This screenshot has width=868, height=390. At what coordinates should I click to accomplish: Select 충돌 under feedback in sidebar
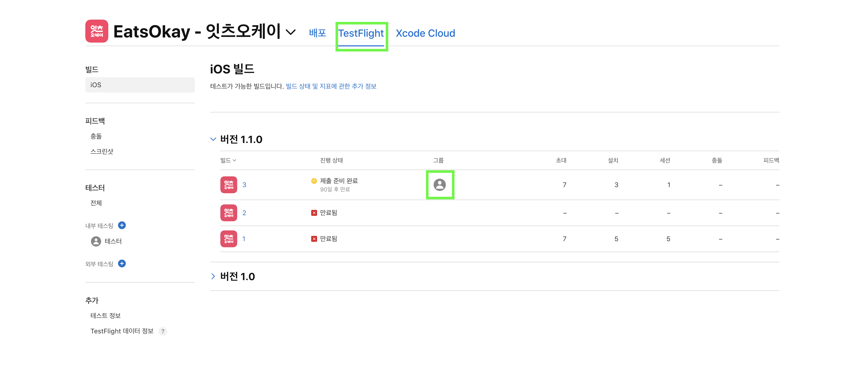tap(96, 136)
